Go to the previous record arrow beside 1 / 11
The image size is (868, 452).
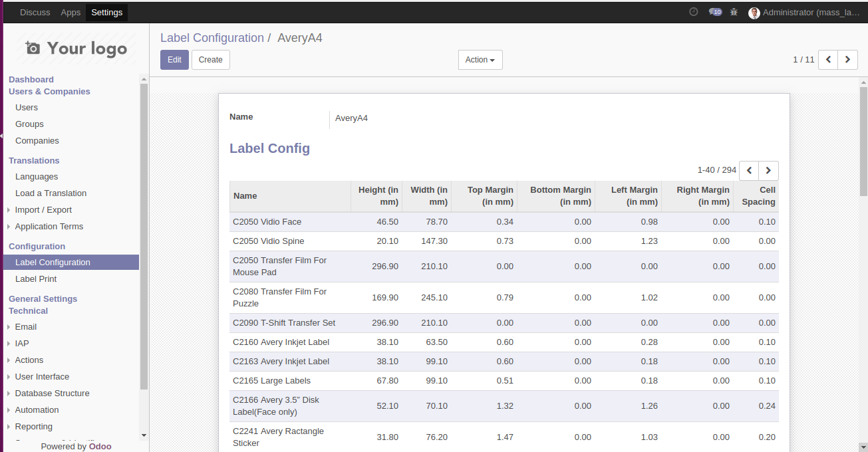pos(828,60)
